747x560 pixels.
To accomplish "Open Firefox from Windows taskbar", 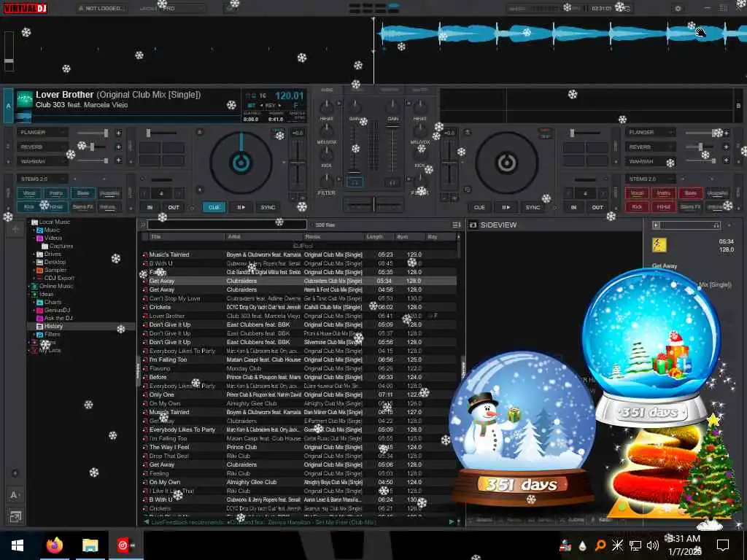I will click(x=54, y=545).
